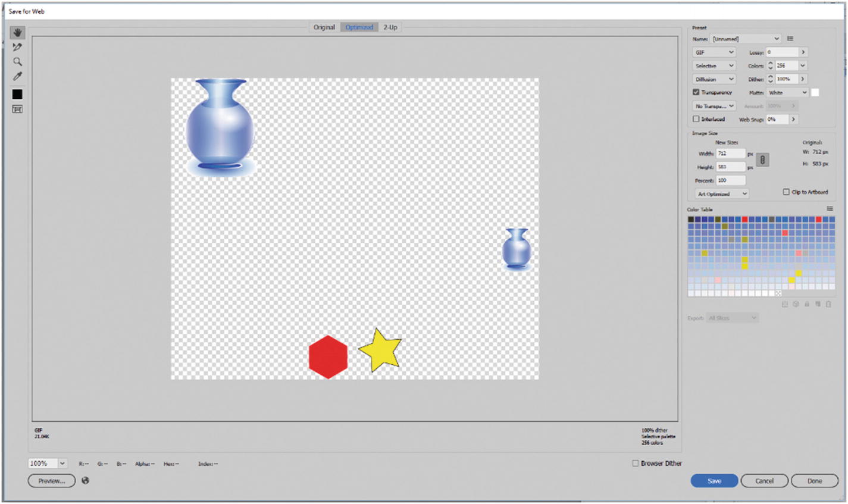
Task: Click the Colors value field
Action: pyautogui.click(x=787, y=65)
